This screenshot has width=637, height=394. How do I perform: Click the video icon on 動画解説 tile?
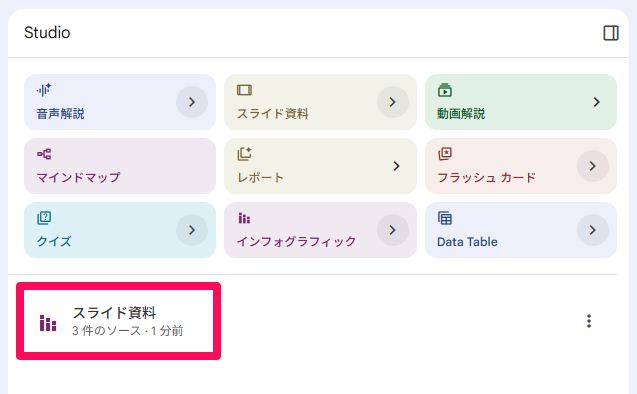pyautogui.click(x=445, y=90)
